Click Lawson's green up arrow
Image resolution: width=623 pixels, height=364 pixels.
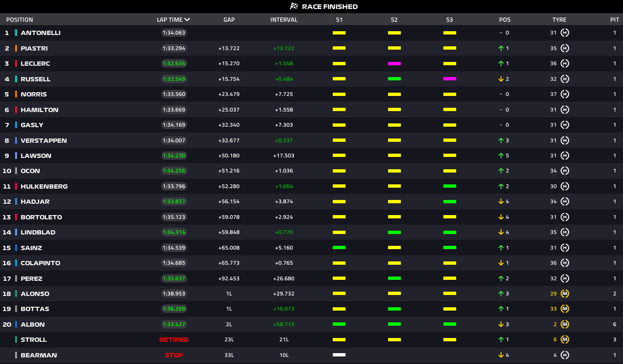click(x=501, y=156)
